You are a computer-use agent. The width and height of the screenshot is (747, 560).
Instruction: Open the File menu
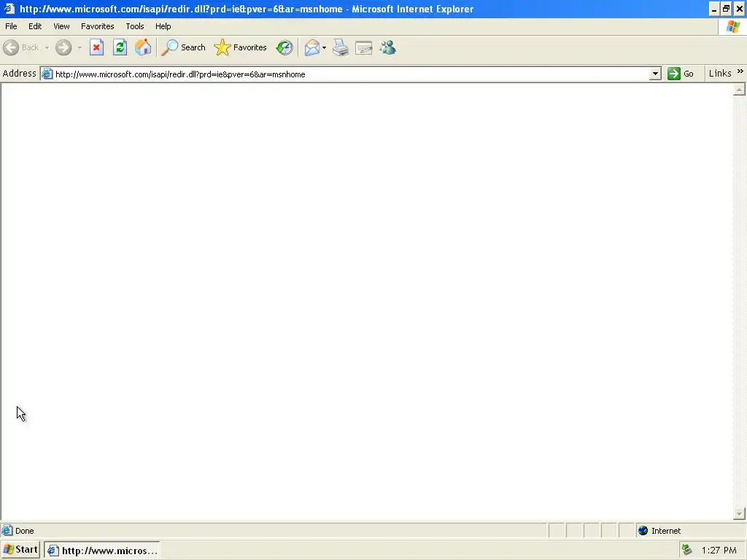tap(11, 26)
